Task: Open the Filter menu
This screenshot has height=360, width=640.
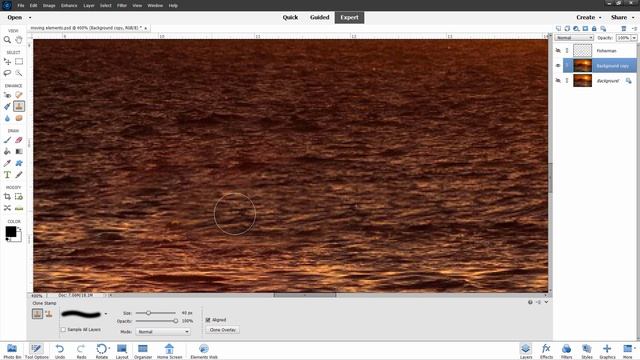Action: [x=122, y=6]
